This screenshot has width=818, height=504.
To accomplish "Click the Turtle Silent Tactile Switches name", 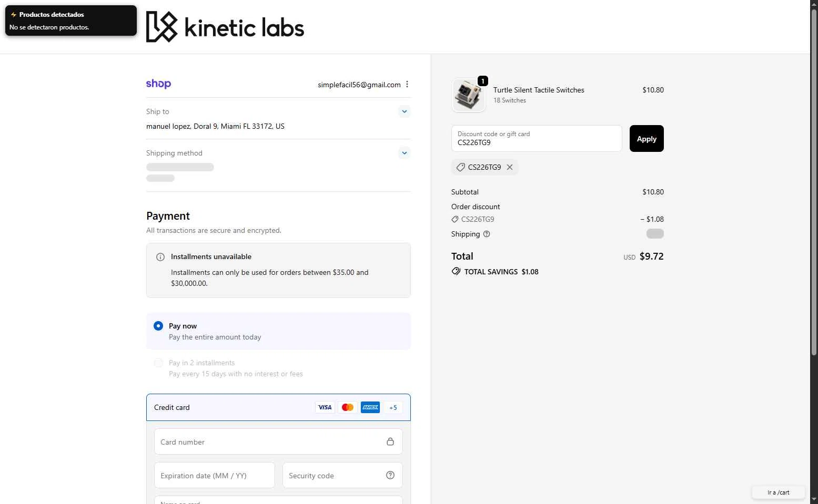I will [539, 90].
